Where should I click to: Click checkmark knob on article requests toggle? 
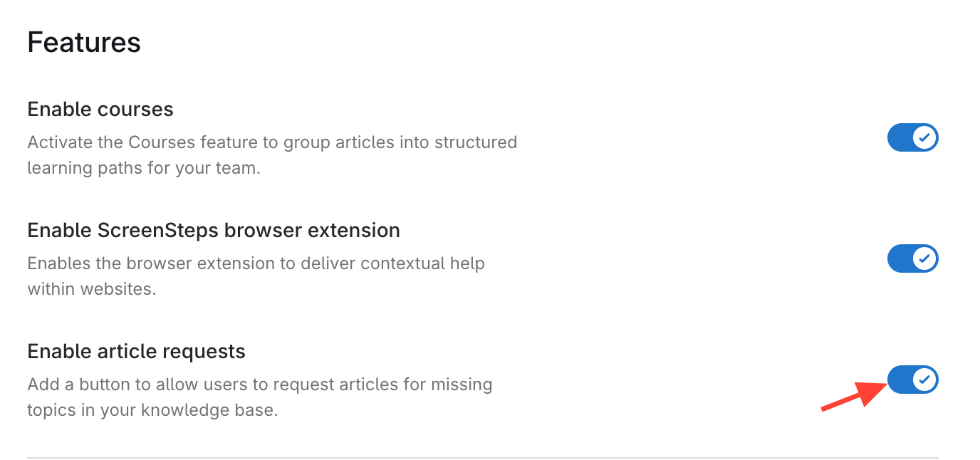[x=924, y=380]
